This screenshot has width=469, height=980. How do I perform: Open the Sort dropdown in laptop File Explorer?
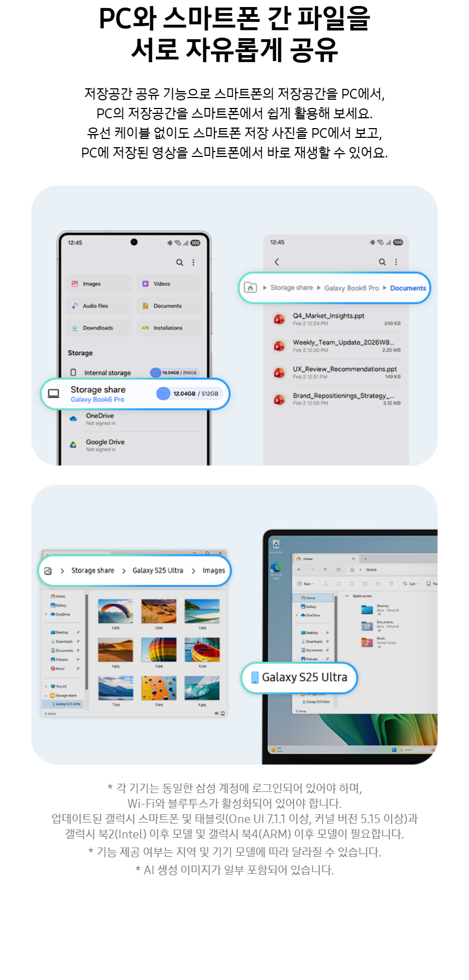point(411,584)
